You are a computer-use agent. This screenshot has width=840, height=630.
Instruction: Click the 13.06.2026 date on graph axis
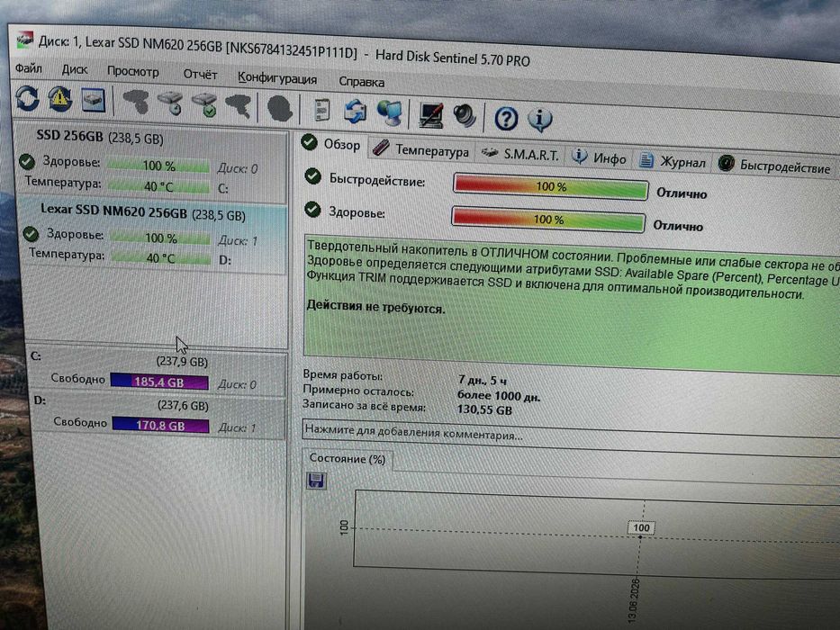tap(634, 600)
